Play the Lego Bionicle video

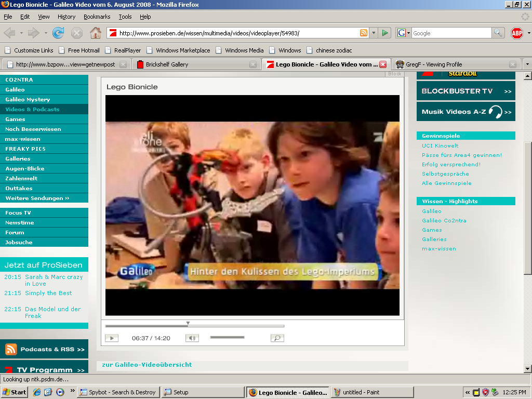[112, 338]
